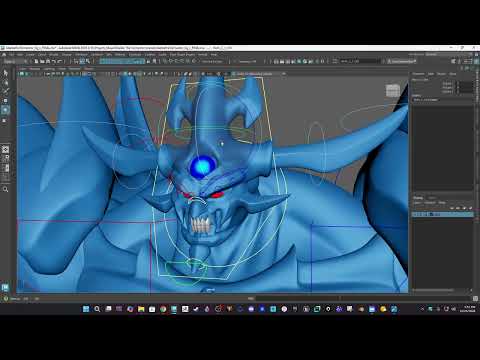Undo the last action icon

(x=54, y=61)
